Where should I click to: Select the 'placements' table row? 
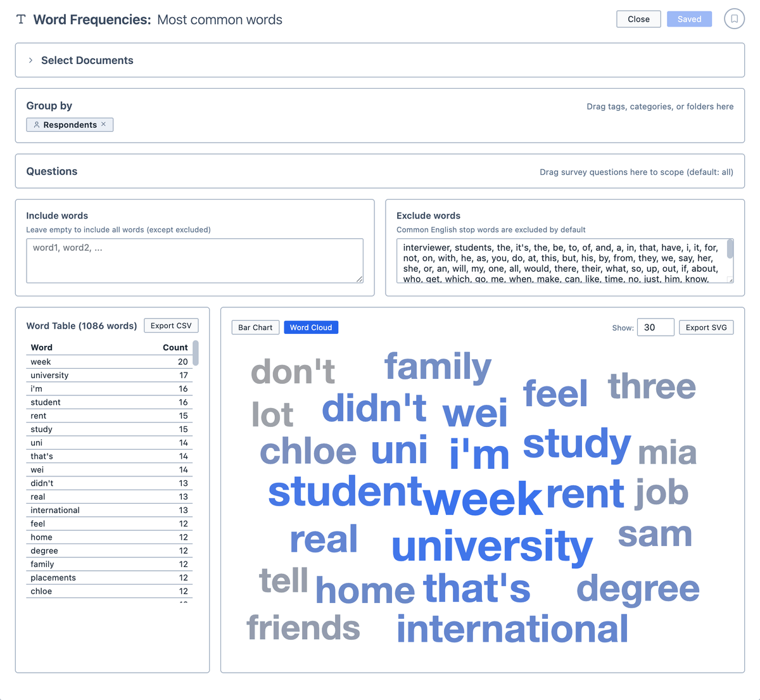tap(109, 578)
